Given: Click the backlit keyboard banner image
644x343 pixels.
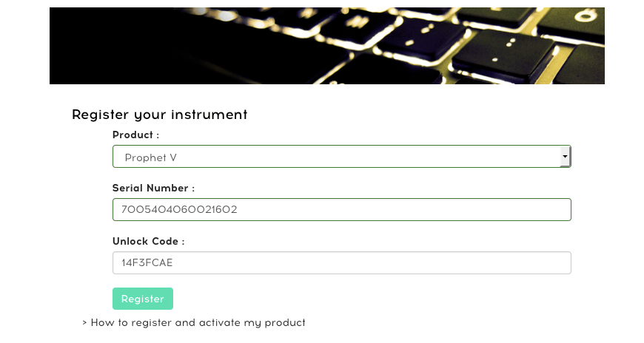Looking at the screenshot, I should (327, 46).
